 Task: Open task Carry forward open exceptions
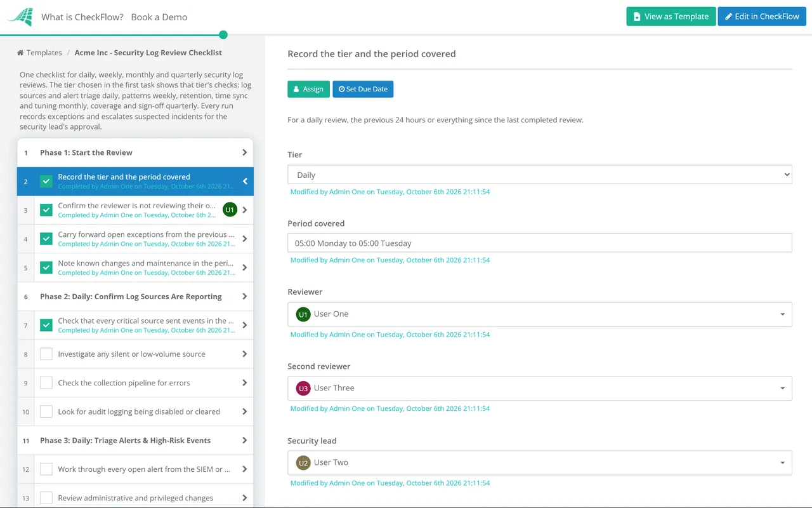[135, 239]
